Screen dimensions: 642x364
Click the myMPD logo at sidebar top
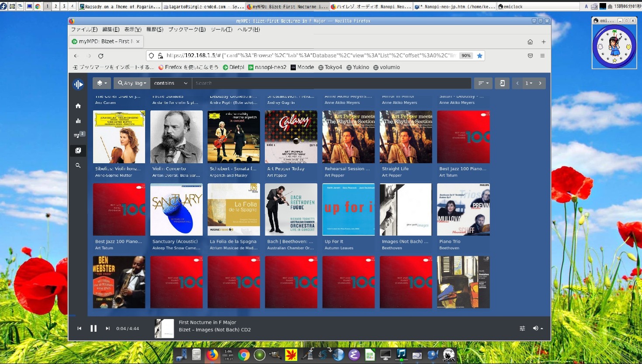click(78, 84)
